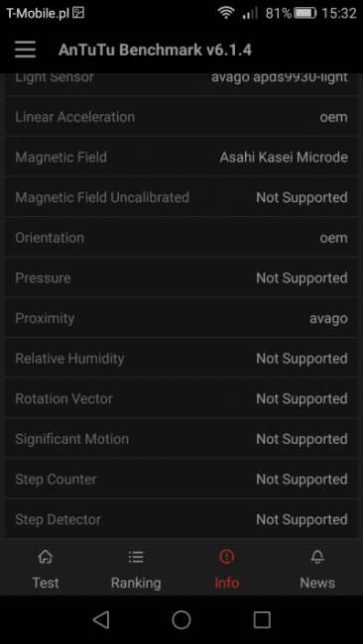Tap the Proximity avago row
The width and height of the screenshot is (363, 644).
181,318
